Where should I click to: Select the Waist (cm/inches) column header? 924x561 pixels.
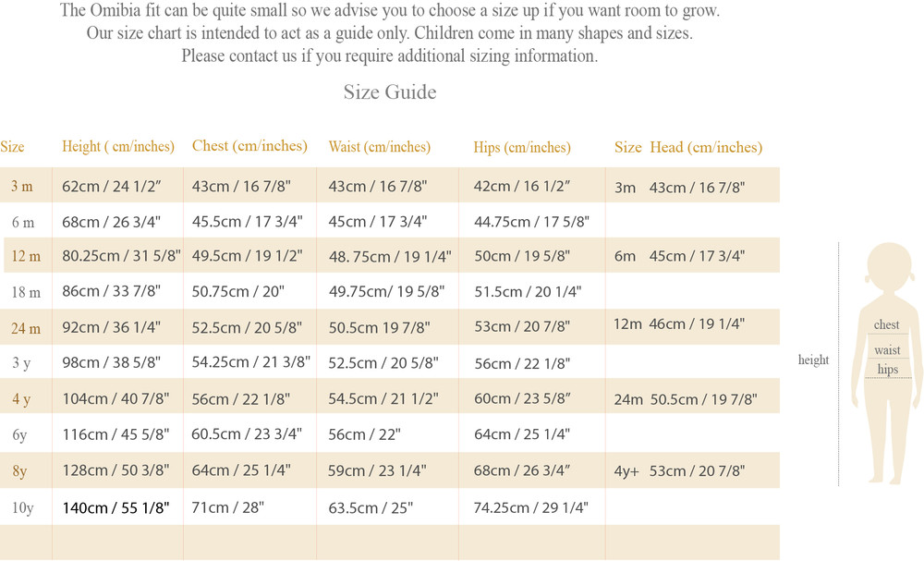pyautogui.click(x=379, y=147)
